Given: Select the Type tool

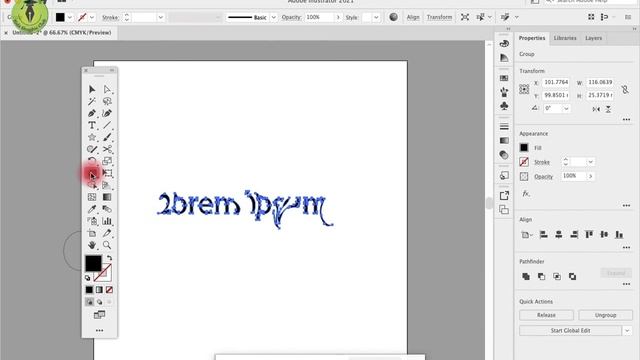Looking at the screenshot, I should [x=92, y=125].
